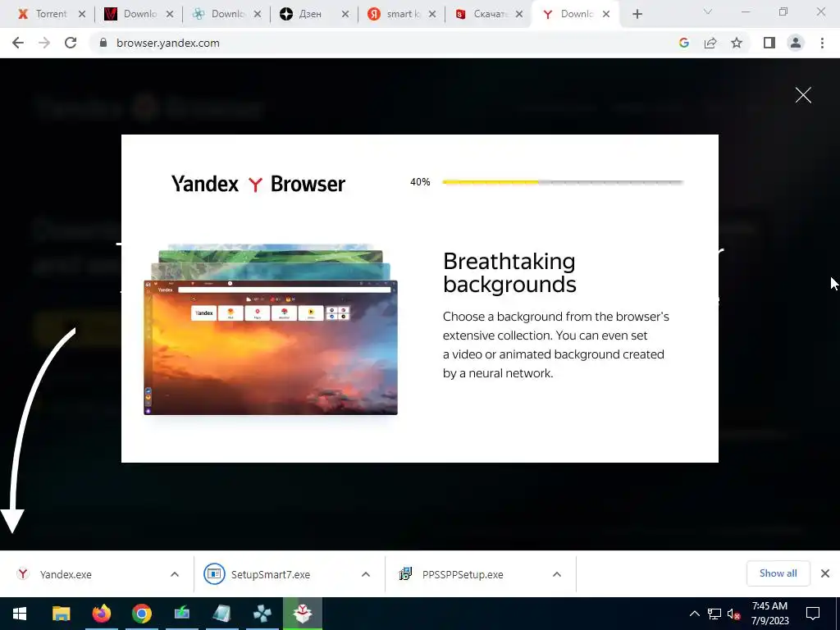The width and height of the screenshot is (840, 630).
Task: View site lock information
Action: click(103, 43)
